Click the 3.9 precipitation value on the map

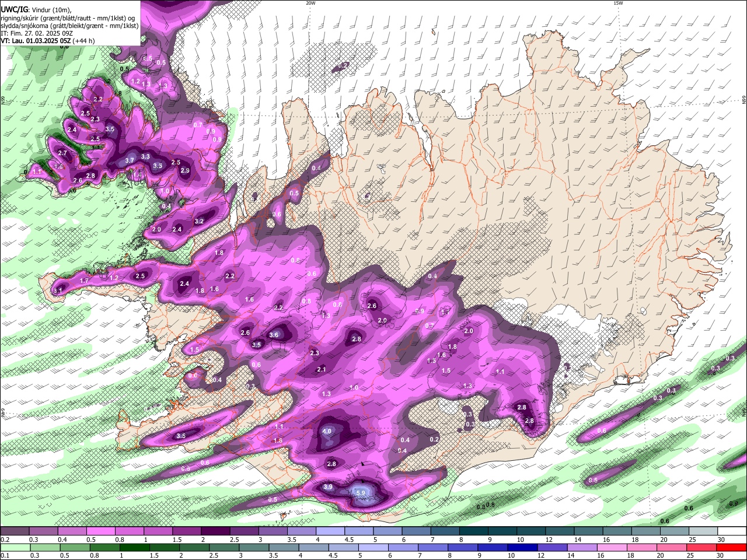click(x=328, y=487)
